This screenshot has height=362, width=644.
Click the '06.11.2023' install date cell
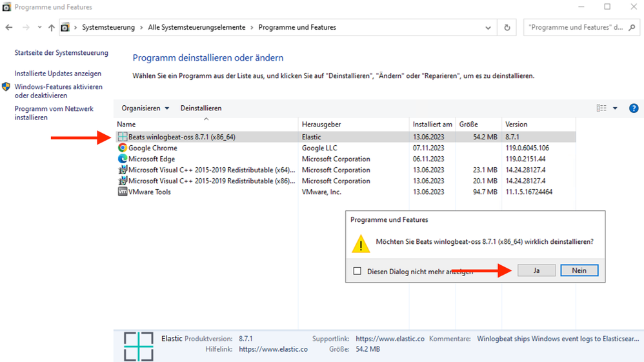pyautogui.click(x=428, y=159)
